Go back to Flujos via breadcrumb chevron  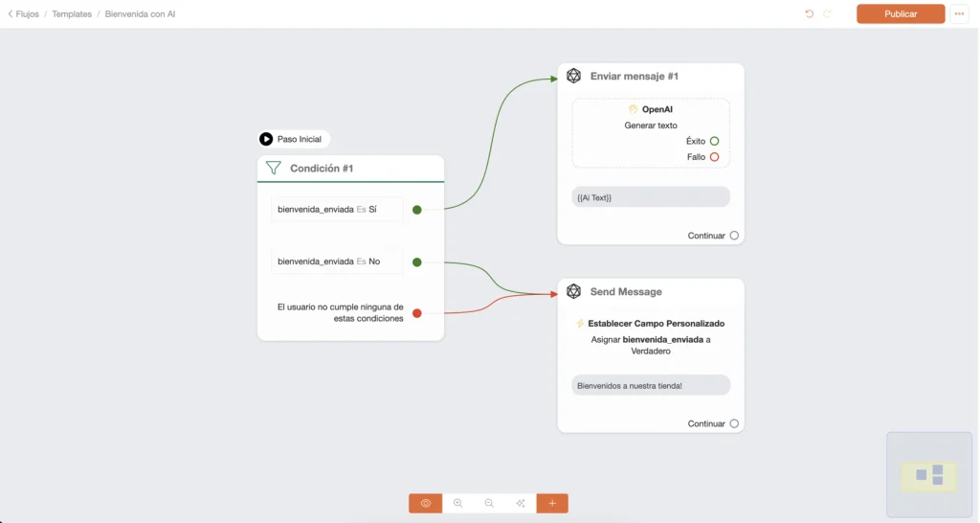coord(10,13)
